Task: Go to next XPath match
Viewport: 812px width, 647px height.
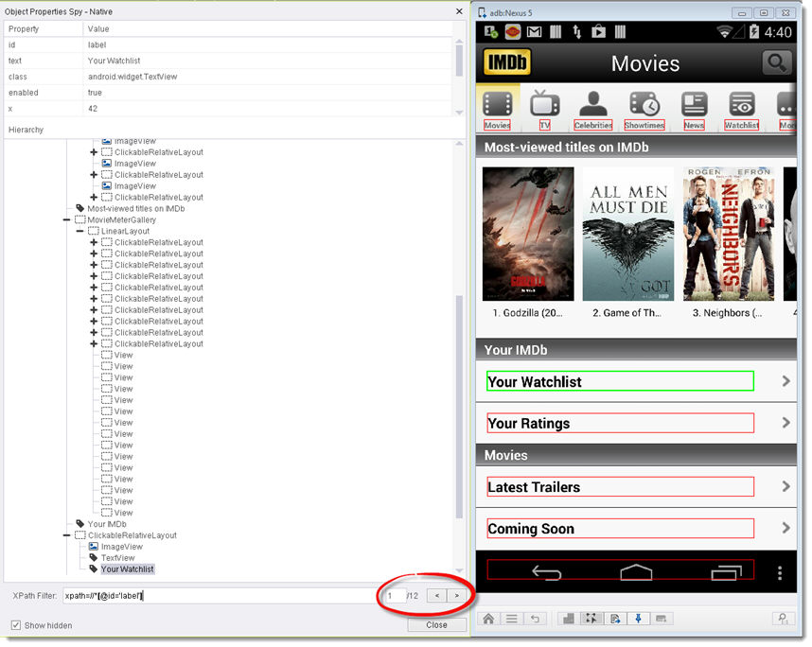Action: click(x=457, y=595)
